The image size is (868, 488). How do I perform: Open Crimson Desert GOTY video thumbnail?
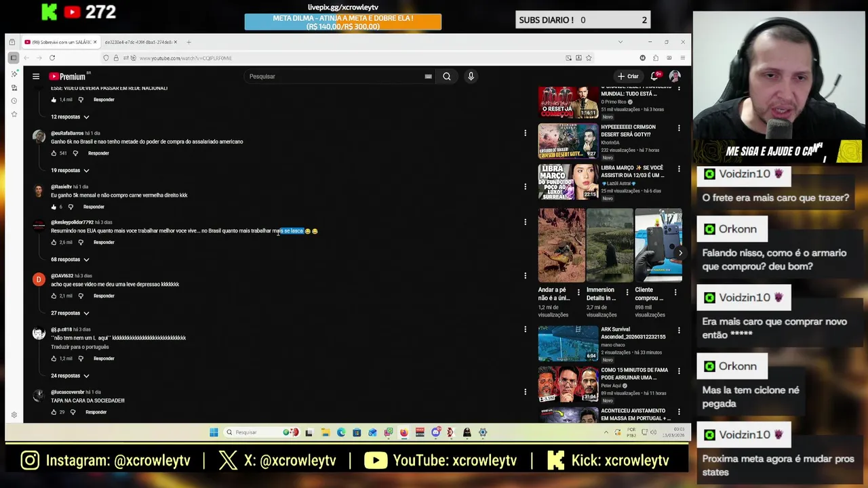568,142
